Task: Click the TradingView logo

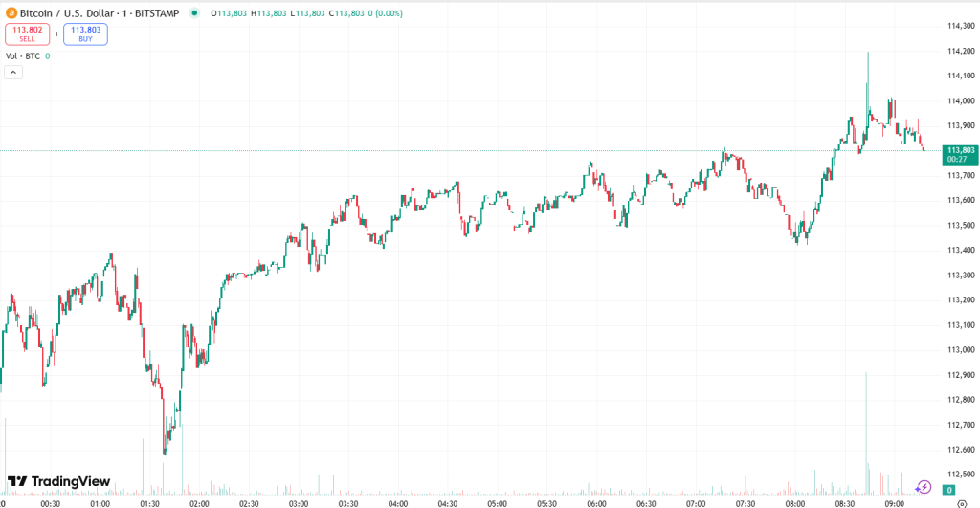Action: pos(58,481)
